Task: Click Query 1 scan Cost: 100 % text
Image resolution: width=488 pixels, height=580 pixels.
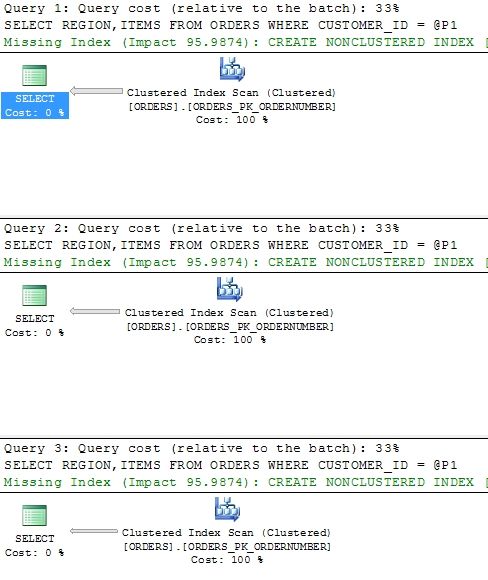Action: [x=232, y=120]
